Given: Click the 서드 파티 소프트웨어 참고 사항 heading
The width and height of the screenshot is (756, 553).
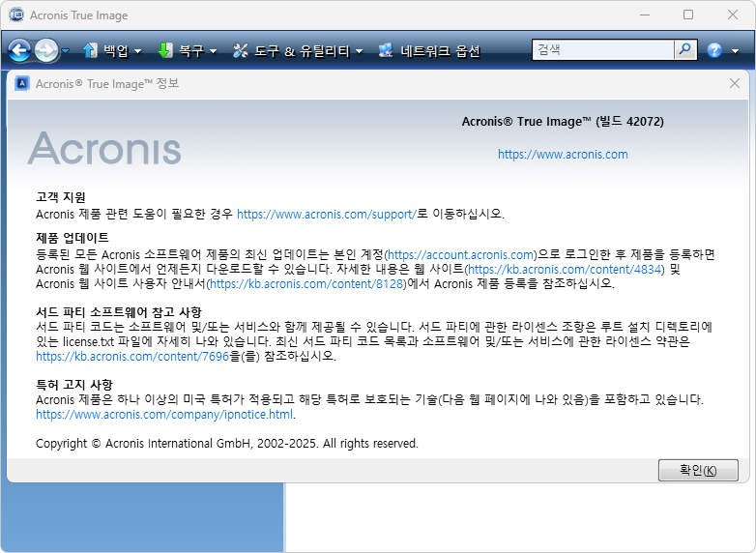Looking at the screenshot, I should coord(119,312).
